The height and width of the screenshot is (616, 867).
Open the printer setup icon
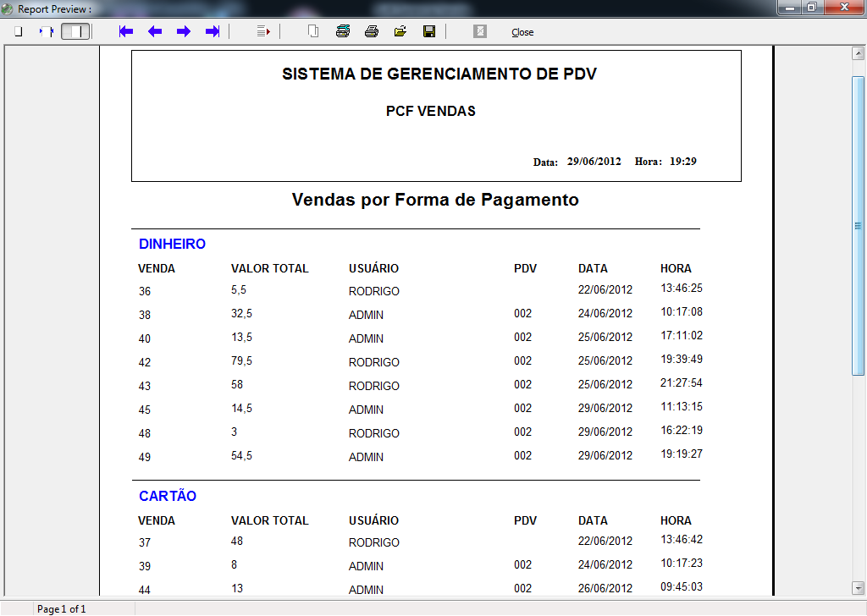click(342, 30)
